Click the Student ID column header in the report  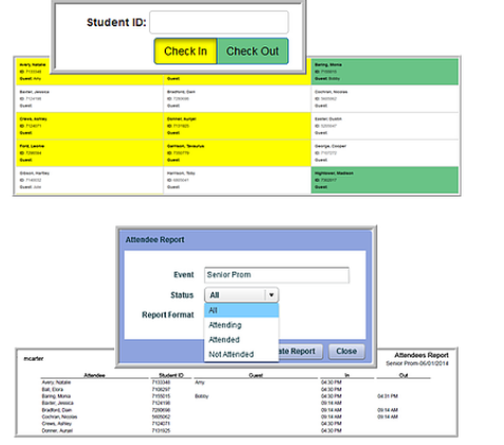coord(171,375)
